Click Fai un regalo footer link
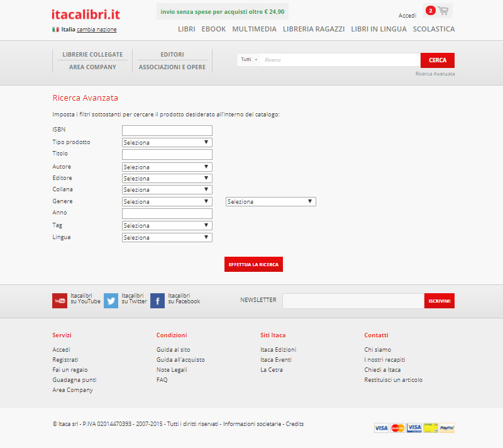This screenshot has width=503, height=448. point(70,370)
